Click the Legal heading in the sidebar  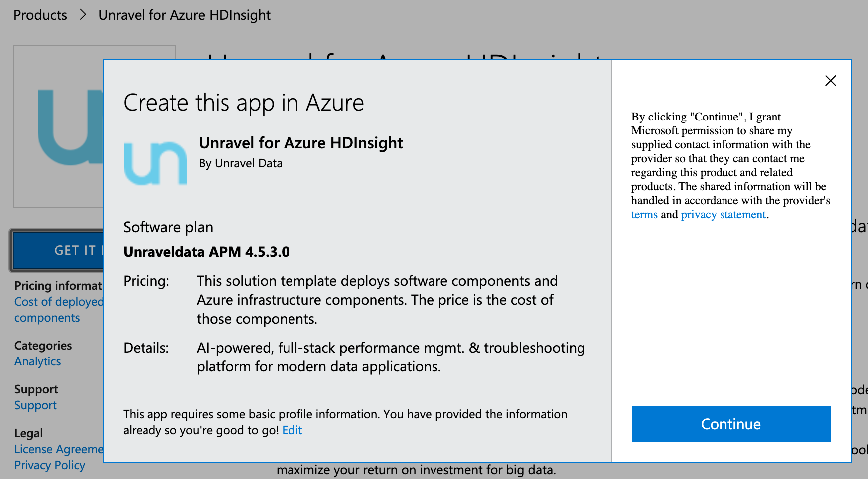click(28, 433)
